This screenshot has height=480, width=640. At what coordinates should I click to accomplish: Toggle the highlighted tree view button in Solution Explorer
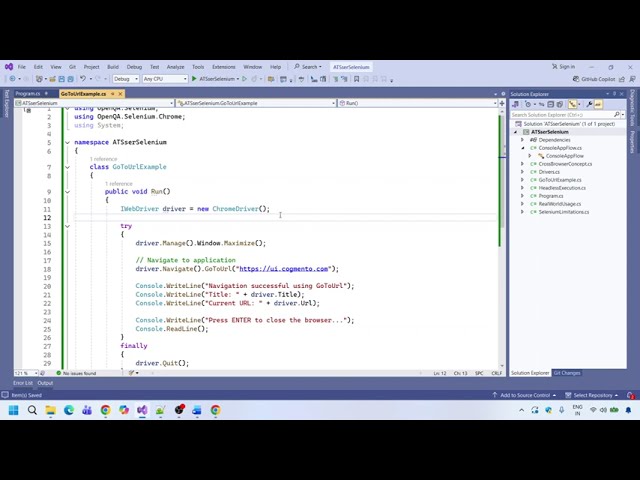[x=573, y=104]
